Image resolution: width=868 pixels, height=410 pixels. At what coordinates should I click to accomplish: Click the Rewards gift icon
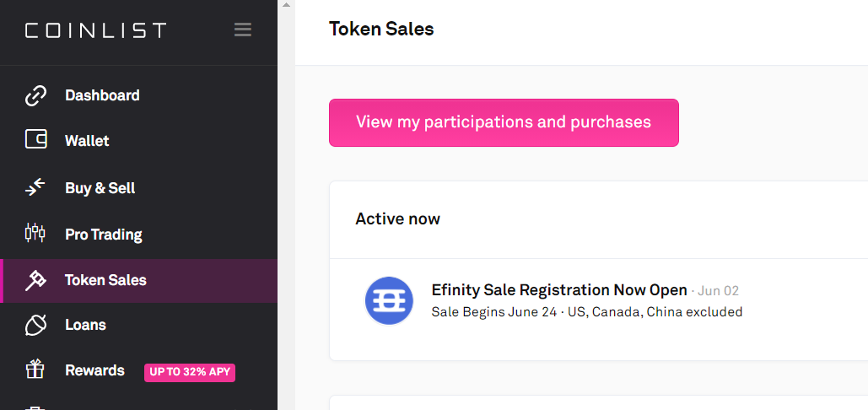click(35, 370)
